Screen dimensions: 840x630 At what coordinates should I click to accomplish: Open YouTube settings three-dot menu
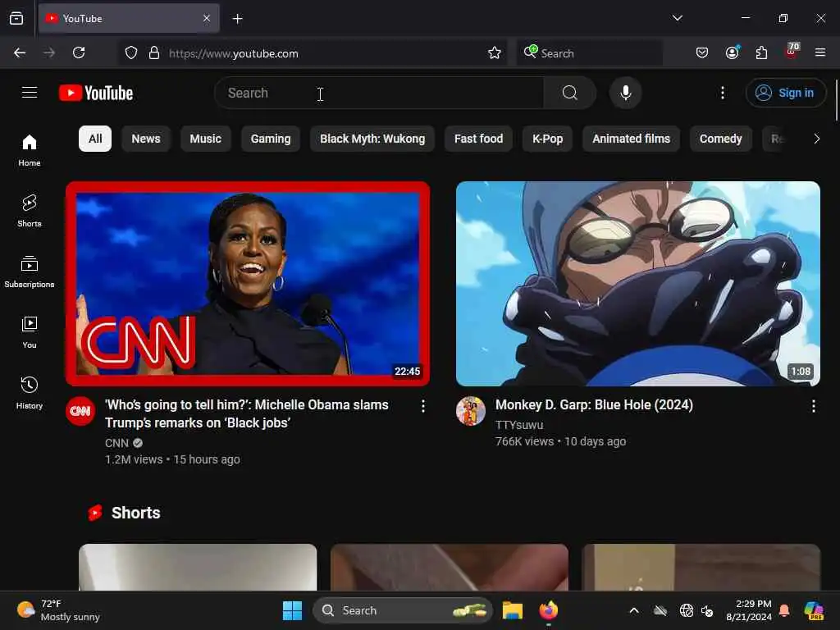coord(722,93)
